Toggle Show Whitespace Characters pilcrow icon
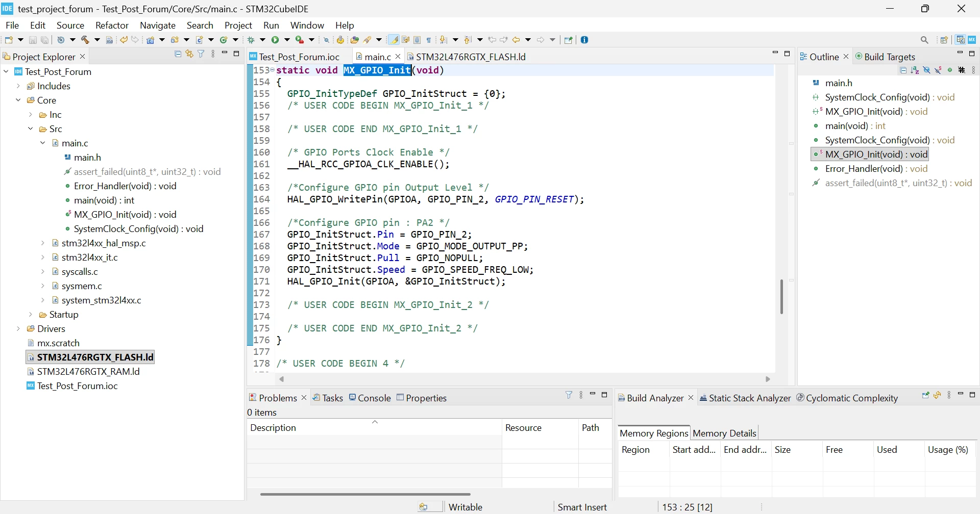Viewport: 980px width, 514px height. click(429, 40)
